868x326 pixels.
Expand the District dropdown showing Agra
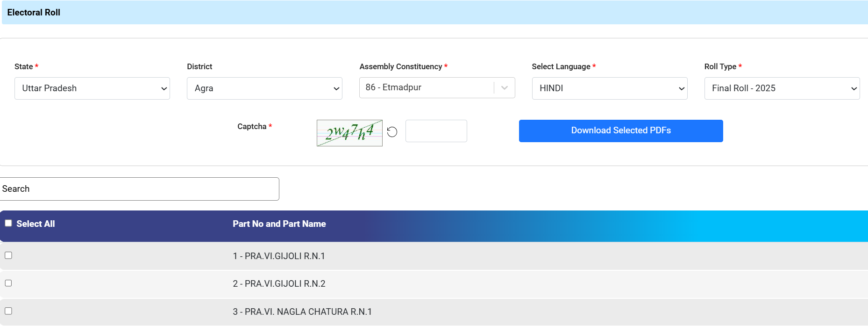point(264,88)
